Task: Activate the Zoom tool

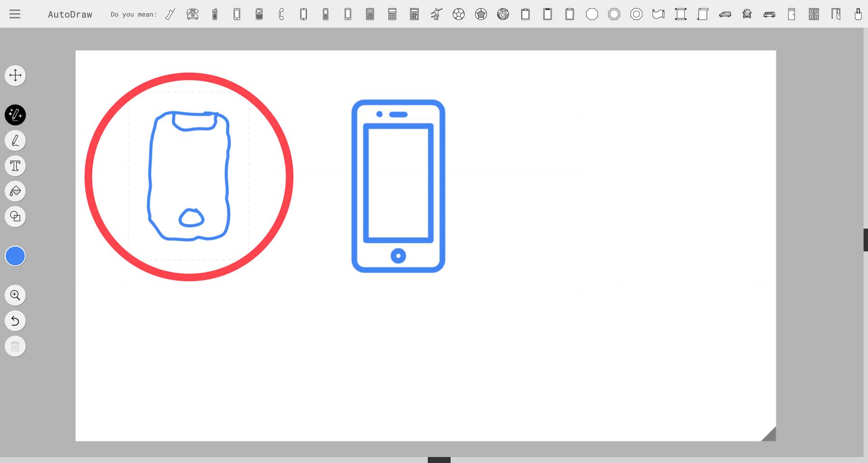Action: click(x=15, y=295)
